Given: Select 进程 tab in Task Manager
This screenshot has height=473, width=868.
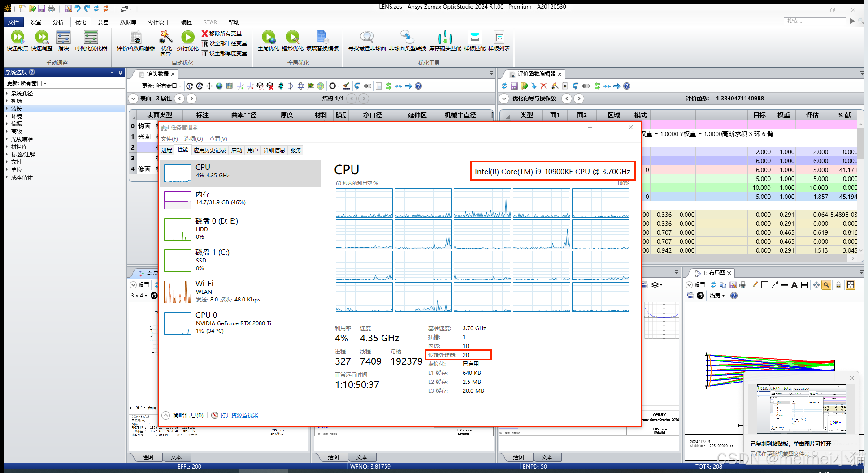Looking at the screenshot, I should (167, 150).
